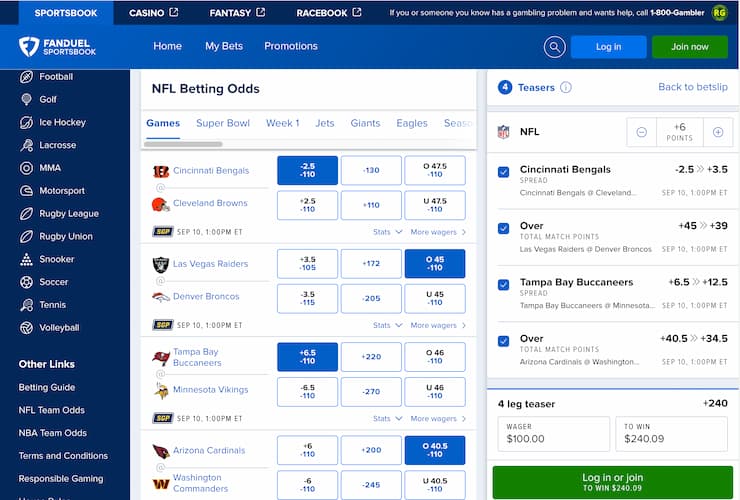
Task: Expand Stats for Buccaneers-Vikings game
Action: [387, 418]
